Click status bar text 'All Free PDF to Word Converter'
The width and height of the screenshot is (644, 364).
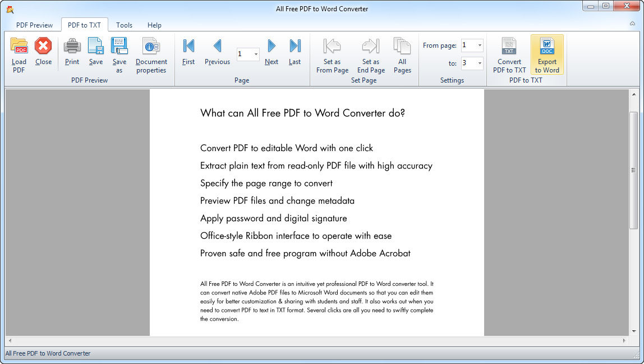tap(48, 353)
